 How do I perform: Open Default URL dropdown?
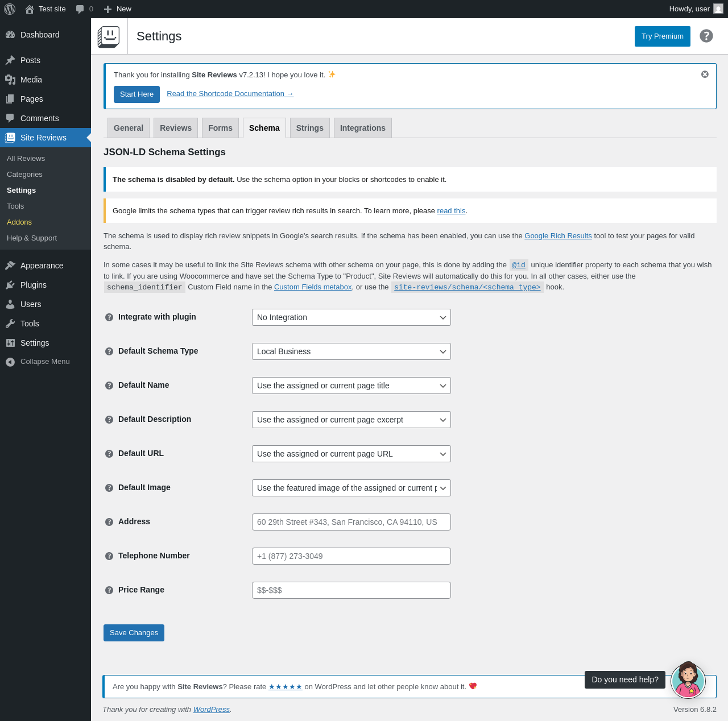point(351,454)
